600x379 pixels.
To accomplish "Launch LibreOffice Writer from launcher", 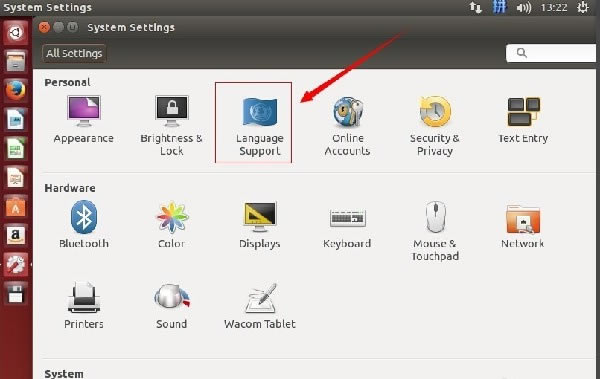I will [x=15, y=119].
